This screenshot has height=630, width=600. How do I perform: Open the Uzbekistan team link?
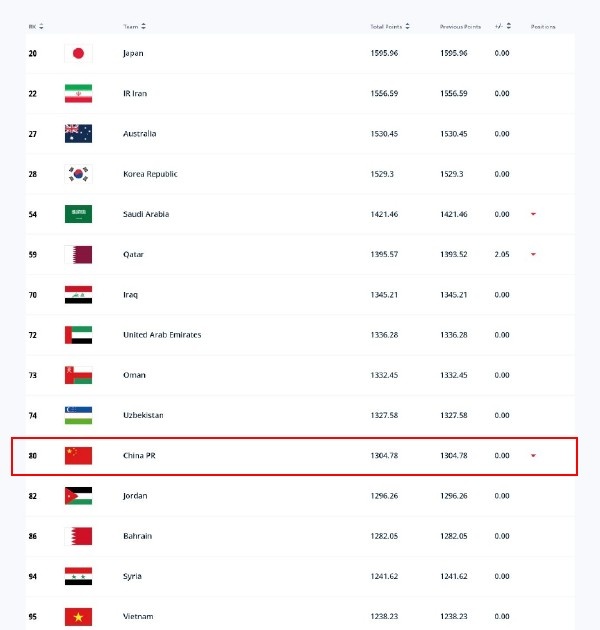[x=143, y=415]
